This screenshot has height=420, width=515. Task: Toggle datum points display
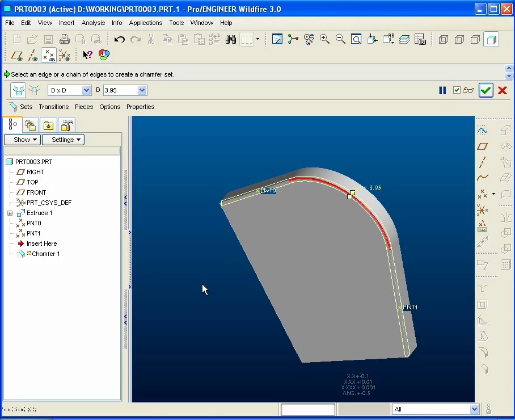[x=49, y=55]
